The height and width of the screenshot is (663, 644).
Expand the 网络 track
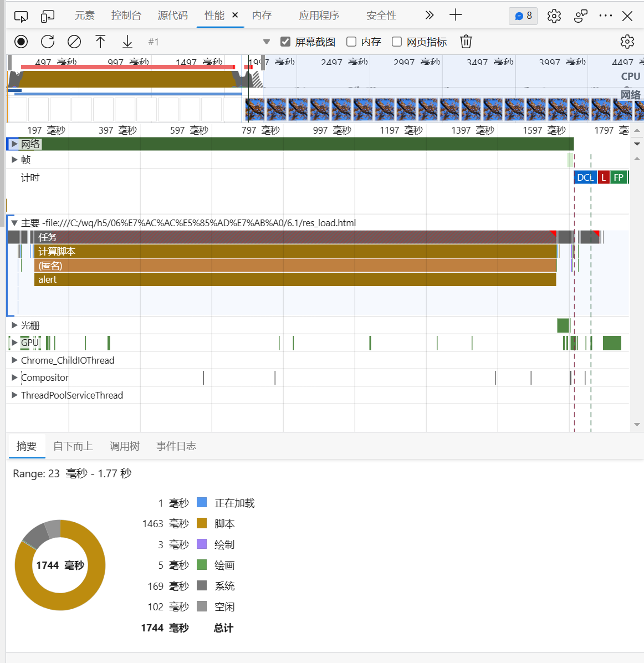coord(14,144)
